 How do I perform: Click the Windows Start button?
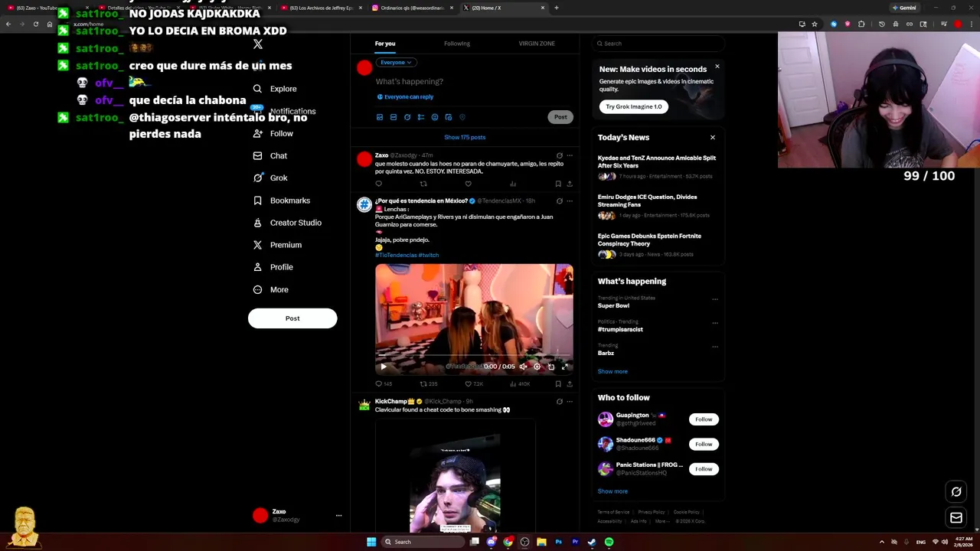[371, 542]
